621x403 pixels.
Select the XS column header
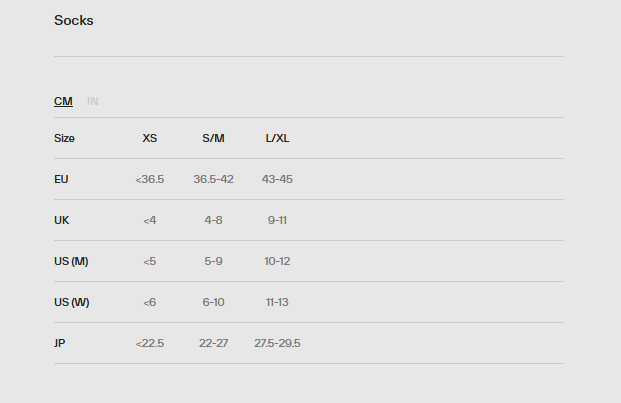(150, 138)
